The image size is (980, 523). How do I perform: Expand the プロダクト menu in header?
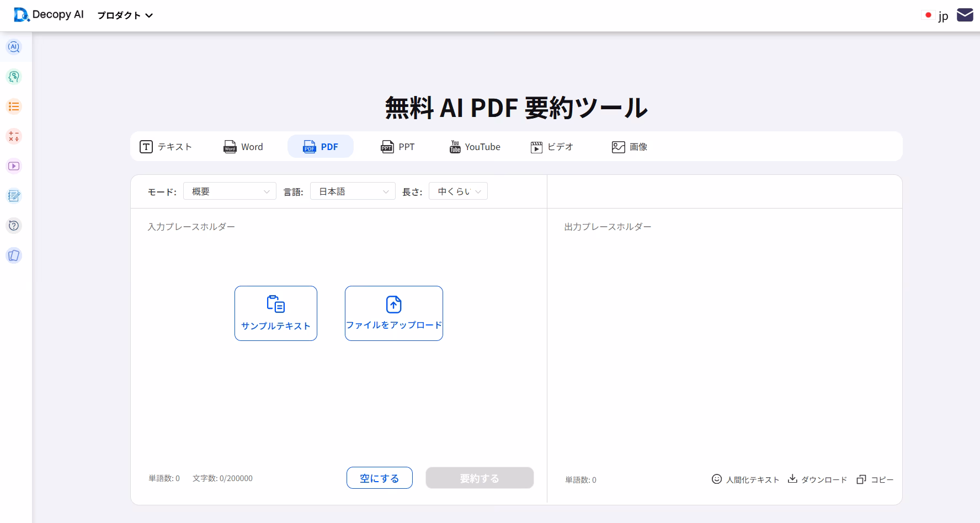pyautogui.click(x=125, y=15)
